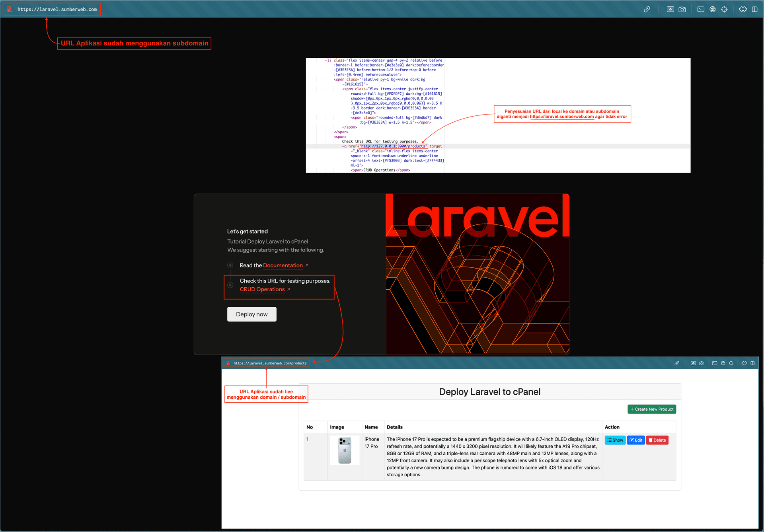Click the full-page capture icon in top toolbar
Viewport: 764px width, 532px height.
click(670, 9)
